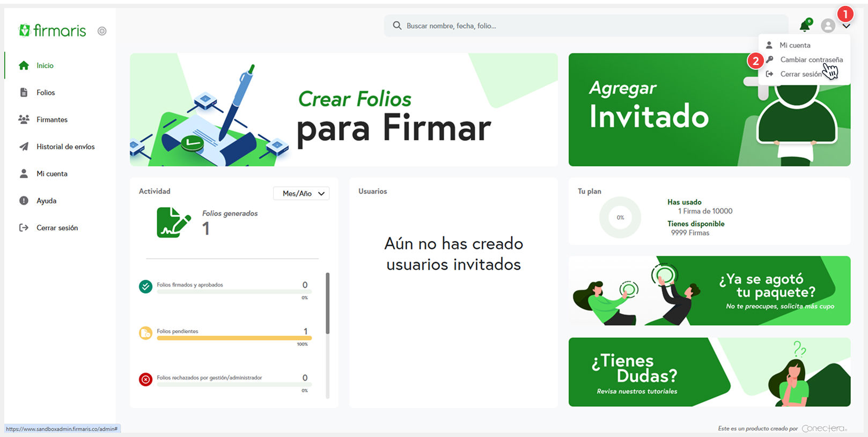Click the Mi cuenta person icon in sidebar

[x=24, y=173]
